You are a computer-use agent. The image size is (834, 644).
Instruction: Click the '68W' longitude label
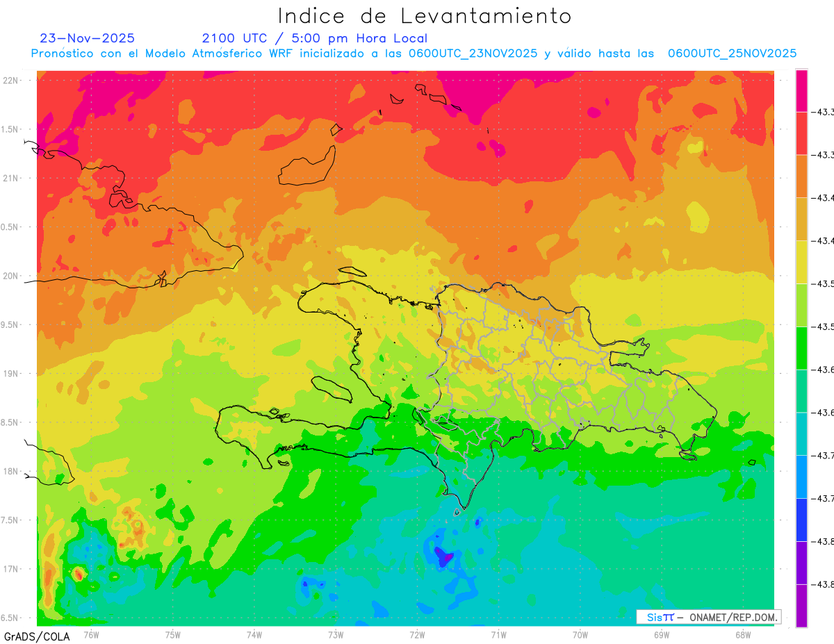click(742, 634)
